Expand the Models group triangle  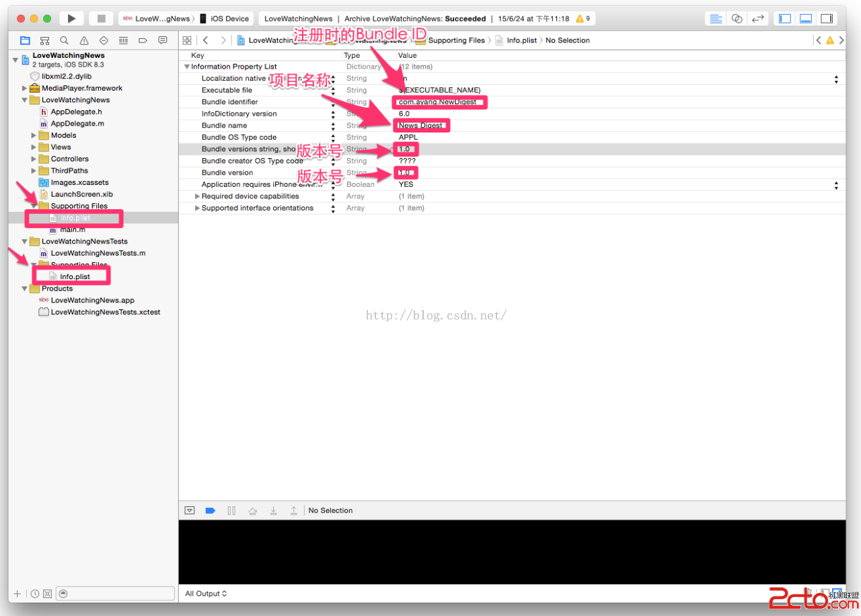point(34,135)
